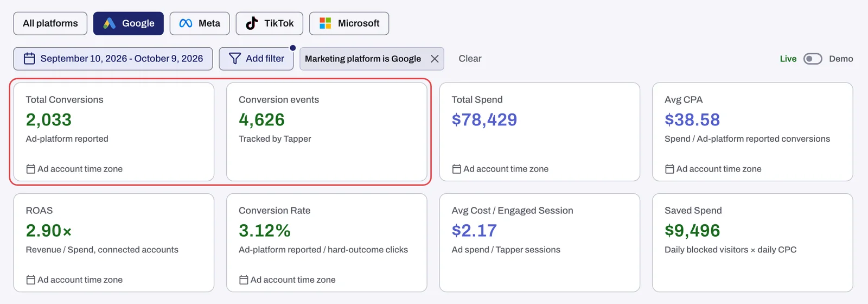Click the Microsoft four-square logo icon
This screenshot has width=868, height=304.
tap(325, 23)
